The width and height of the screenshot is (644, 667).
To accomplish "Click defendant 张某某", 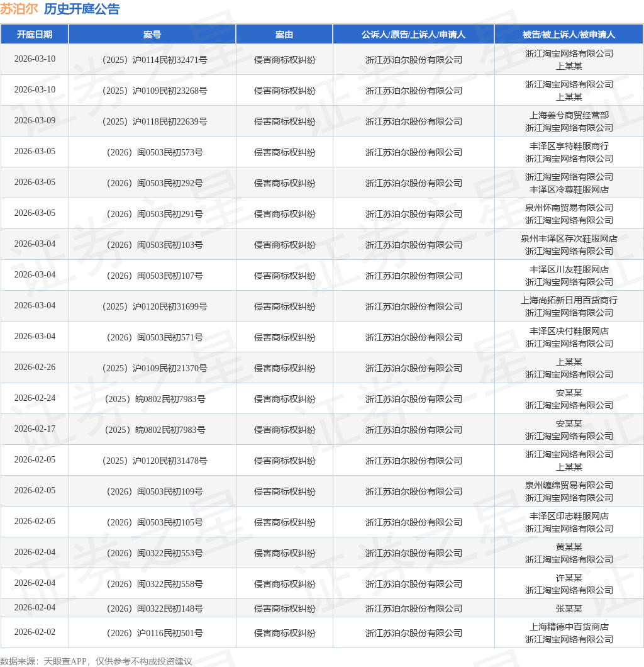I will (569, 608).
